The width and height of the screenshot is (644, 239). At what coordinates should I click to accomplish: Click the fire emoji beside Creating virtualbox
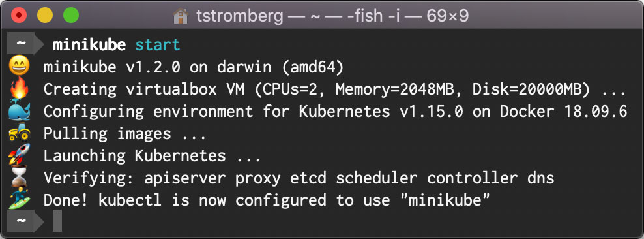(20, 89)
